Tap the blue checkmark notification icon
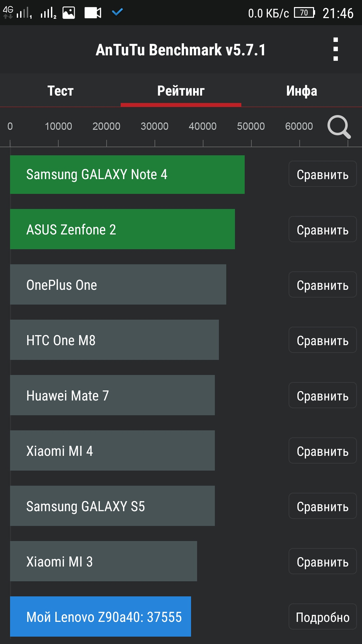Image resolution: width=362 pixels, height=644 pixels. point(117,12)
